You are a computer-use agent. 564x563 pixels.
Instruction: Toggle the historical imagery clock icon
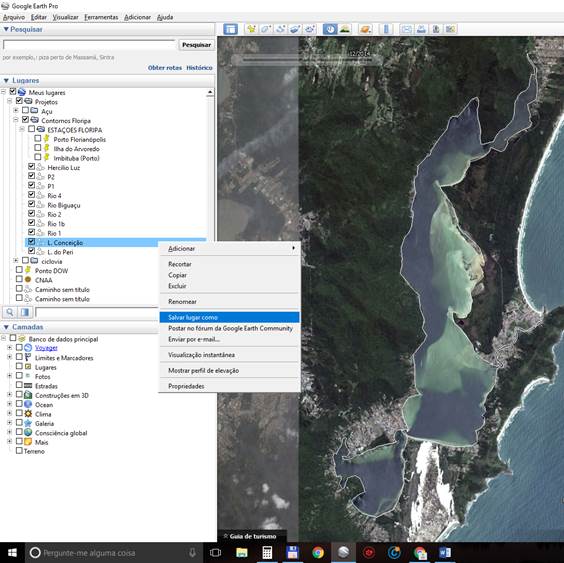click(x=330, y=29)
